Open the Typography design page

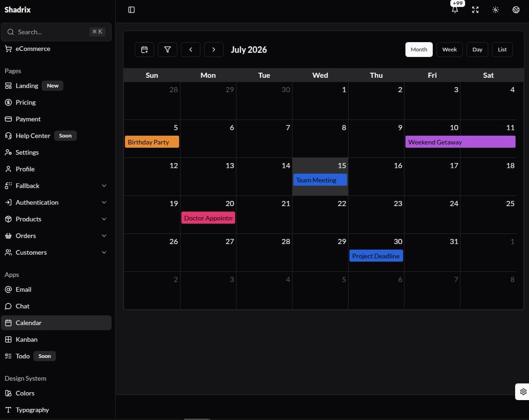(x=56, y=410)
